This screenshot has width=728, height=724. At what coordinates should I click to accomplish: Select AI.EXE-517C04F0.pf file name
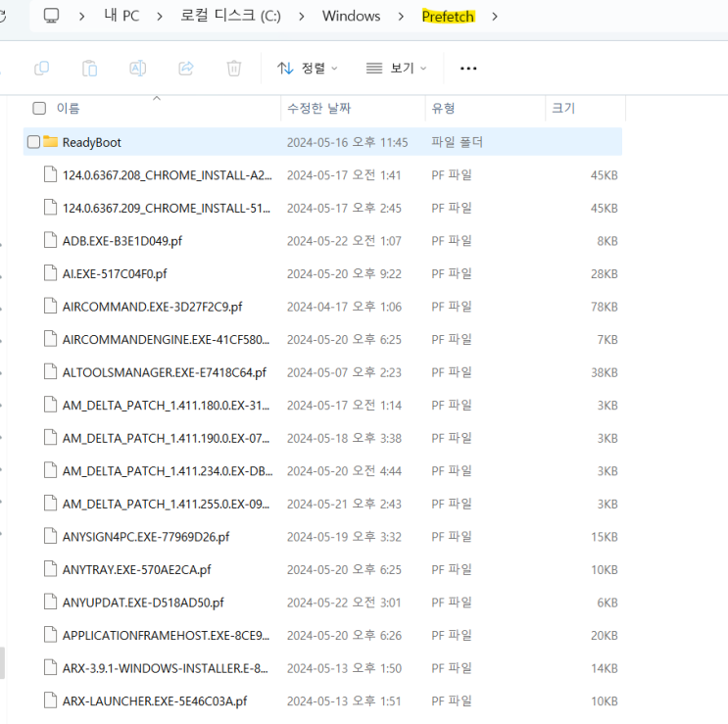tap(115, 273)
